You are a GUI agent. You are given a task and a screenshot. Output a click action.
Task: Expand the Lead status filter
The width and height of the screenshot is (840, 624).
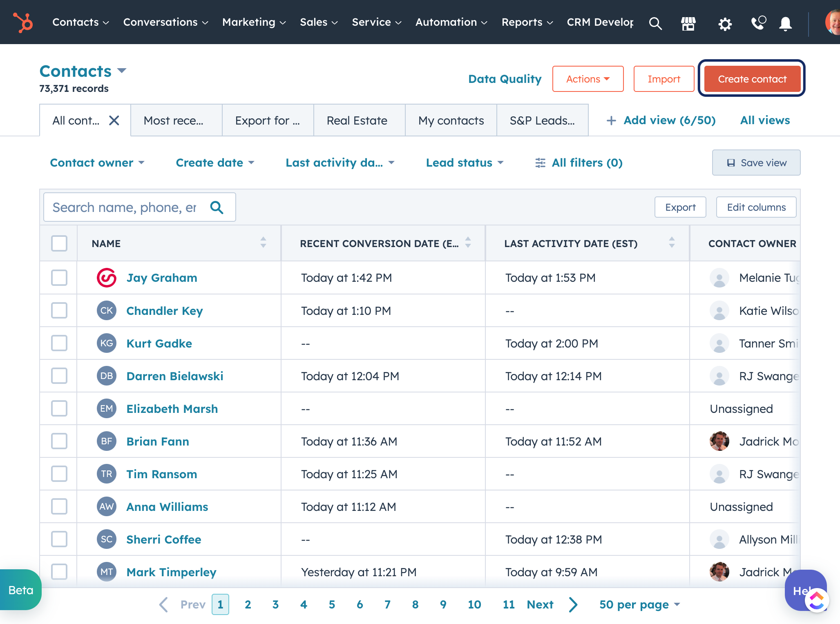pos(465,163)
